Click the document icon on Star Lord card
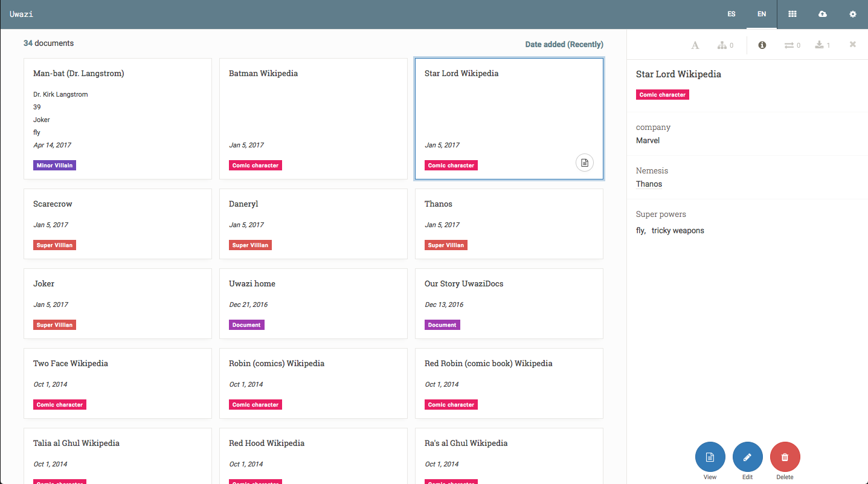 pos(585,163)
